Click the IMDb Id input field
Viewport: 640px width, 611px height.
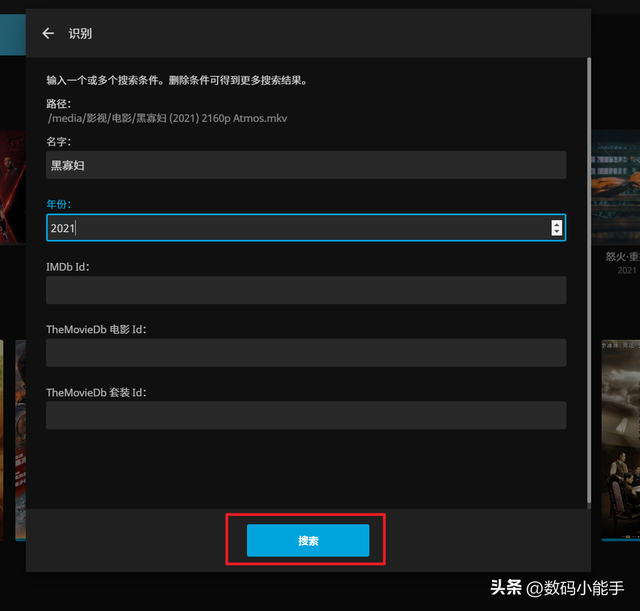coord(306,290)
